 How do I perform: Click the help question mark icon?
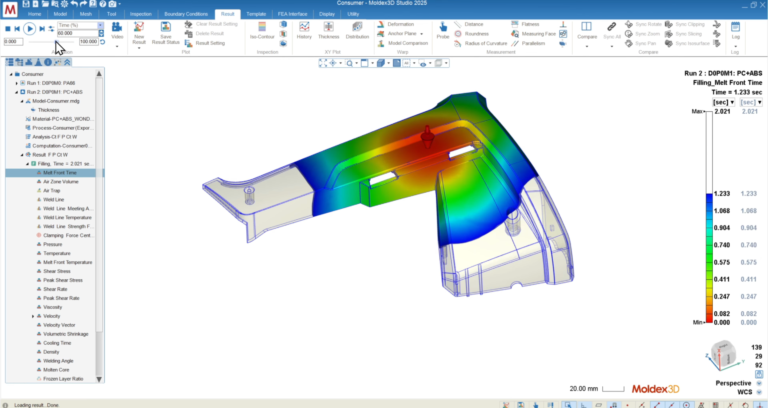[103, 4]
